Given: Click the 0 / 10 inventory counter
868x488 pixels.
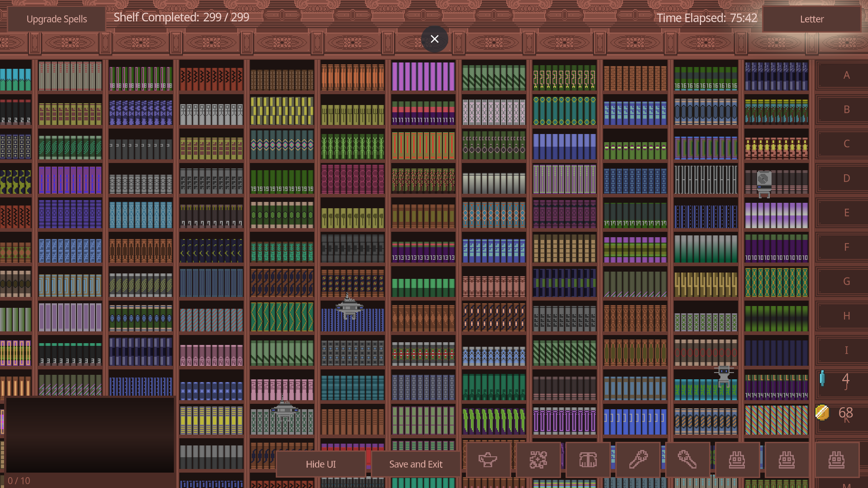Looking at the screenshot, I should [x=19, y=481].
